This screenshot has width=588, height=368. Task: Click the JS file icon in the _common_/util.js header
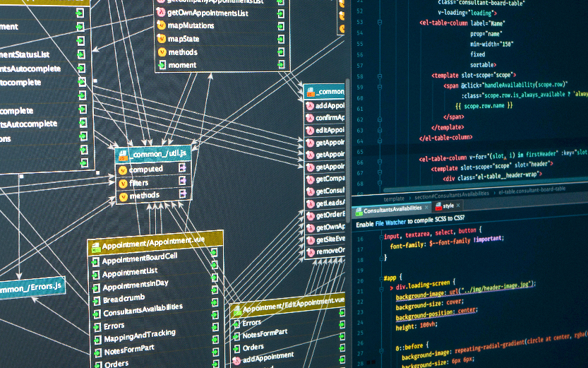click(x=122, y=154)
